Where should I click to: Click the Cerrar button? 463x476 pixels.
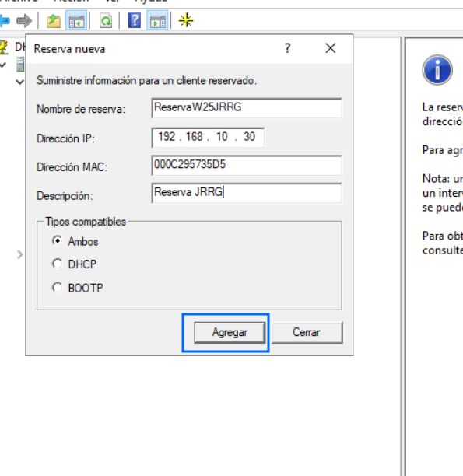point(307,332)
